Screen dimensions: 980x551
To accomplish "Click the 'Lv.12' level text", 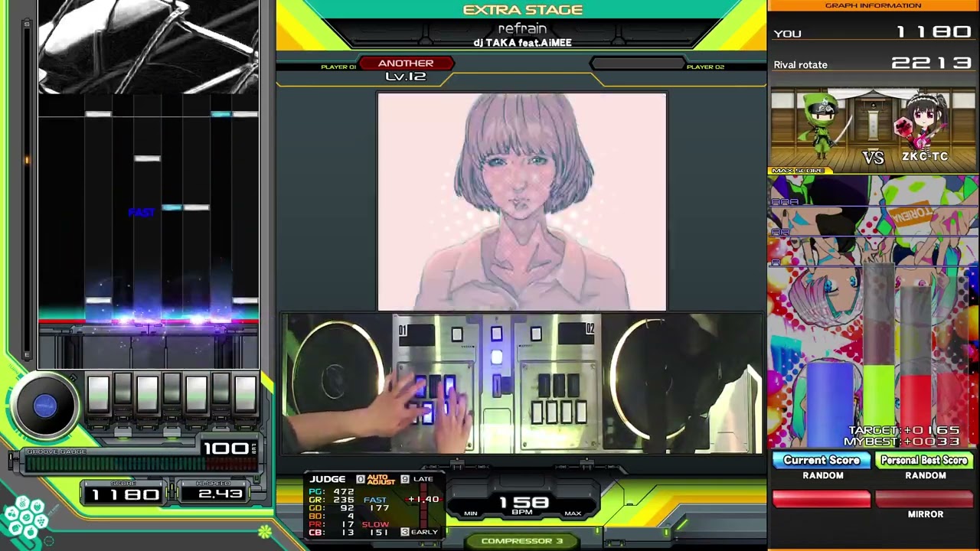I will (406, 77).
